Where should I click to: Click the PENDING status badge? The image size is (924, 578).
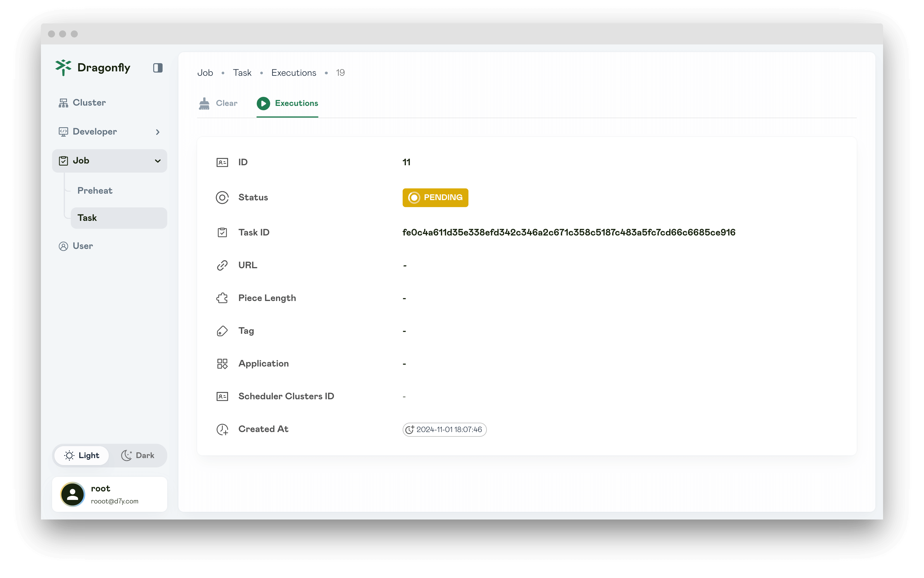point(435,198)
